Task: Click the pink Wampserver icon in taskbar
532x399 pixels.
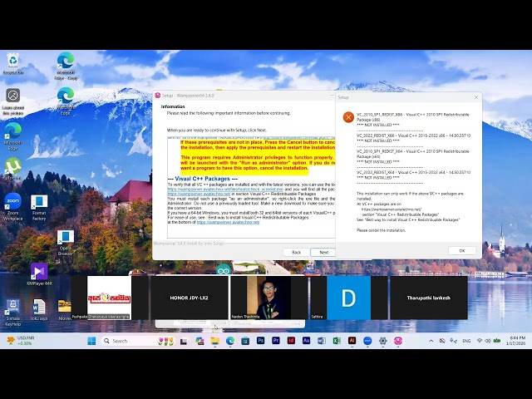Action: click(398, 341)
